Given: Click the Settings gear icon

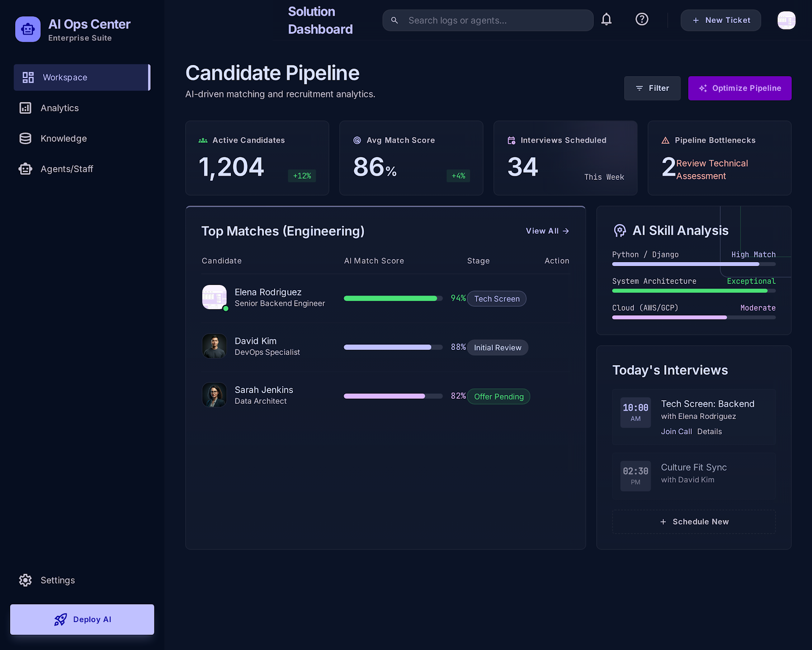Looking at the screenshot, I should pos(25,580).
